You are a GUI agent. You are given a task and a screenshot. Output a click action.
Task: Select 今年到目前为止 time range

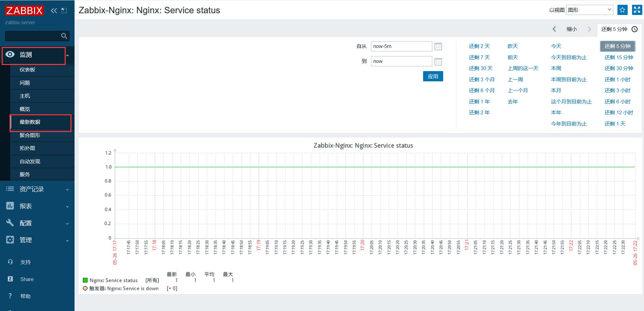[x=569, y=124]
